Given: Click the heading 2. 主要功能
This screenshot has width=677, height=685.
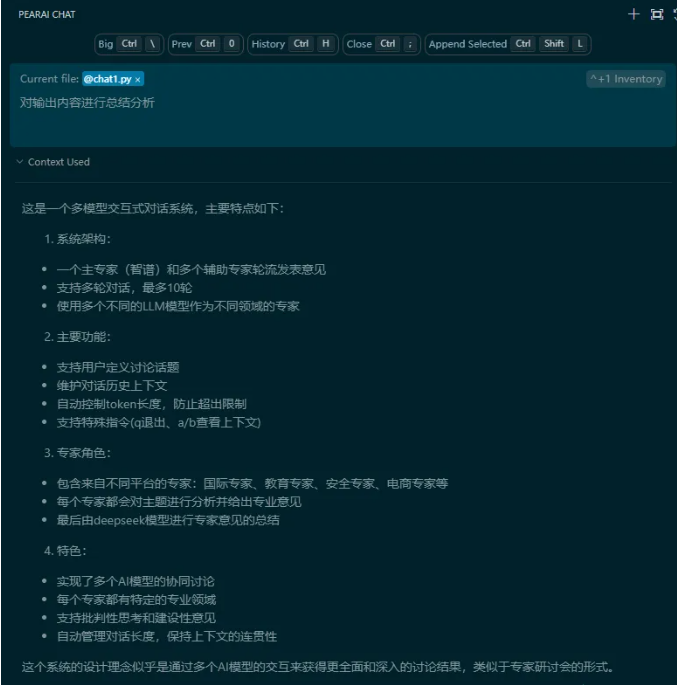Looking at the screenshot, I should pos(77,336).
